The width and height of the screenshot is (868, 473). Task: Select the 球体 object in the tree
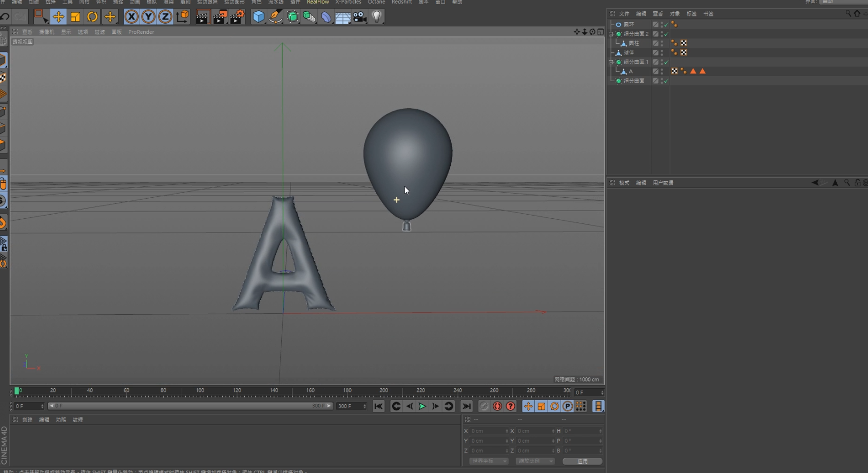point(629,52)
